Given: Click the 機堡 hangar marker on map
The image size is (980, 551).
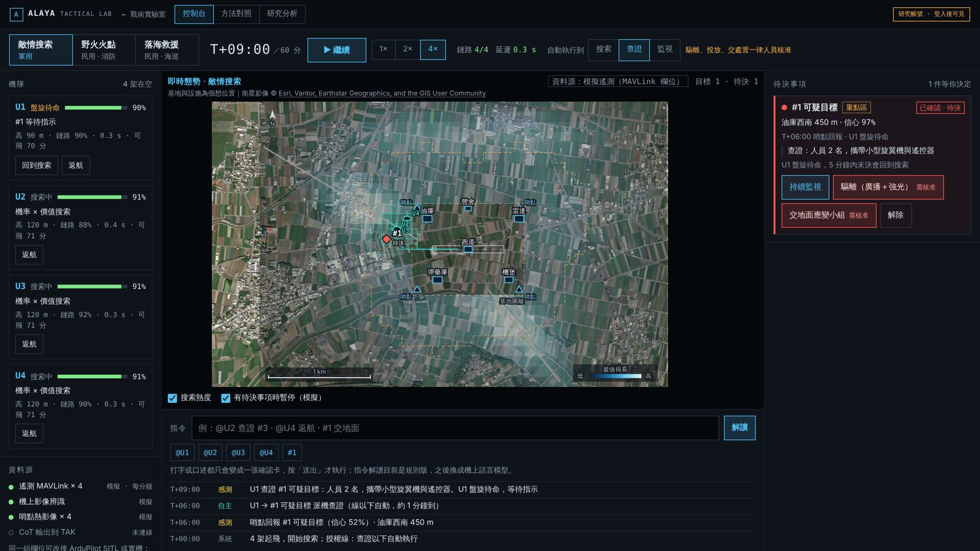Looking at the screenshot, I should pyautogui.click(x=508, y=280).
